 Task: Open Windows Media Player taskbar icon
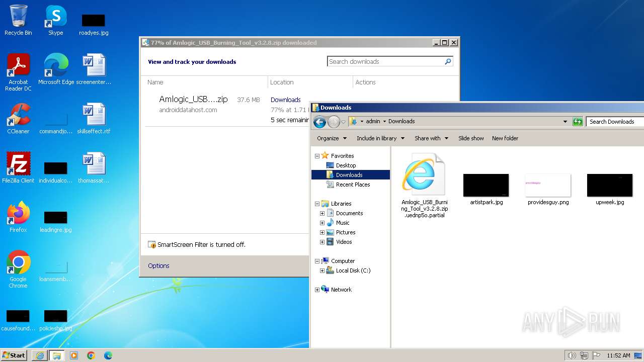click(x=74, y=355)
